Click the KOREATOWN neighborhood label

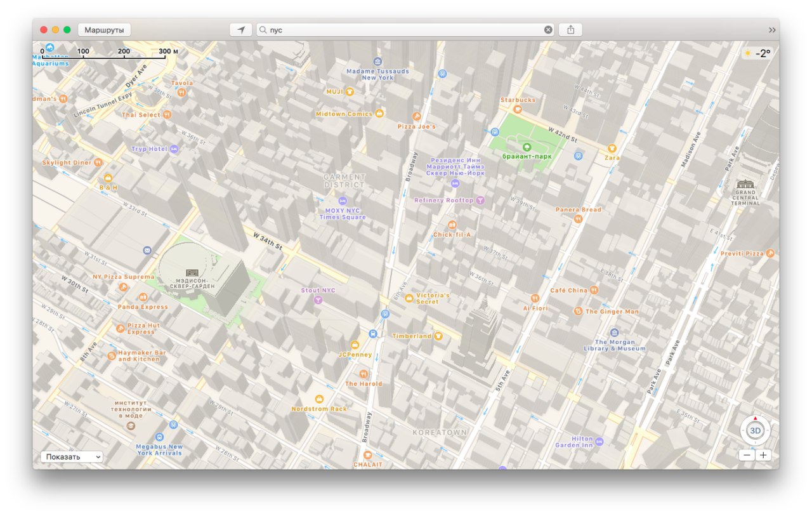[x=440, y=432]
